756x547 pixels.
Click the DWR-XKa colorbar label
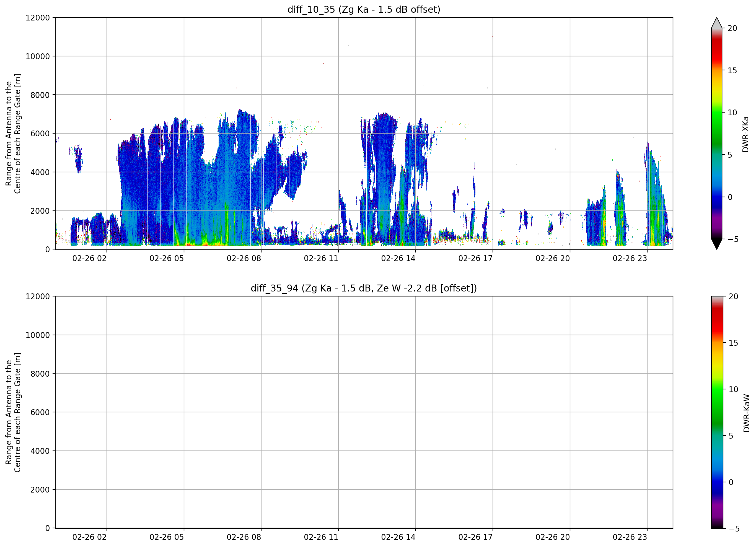point(746,134)
